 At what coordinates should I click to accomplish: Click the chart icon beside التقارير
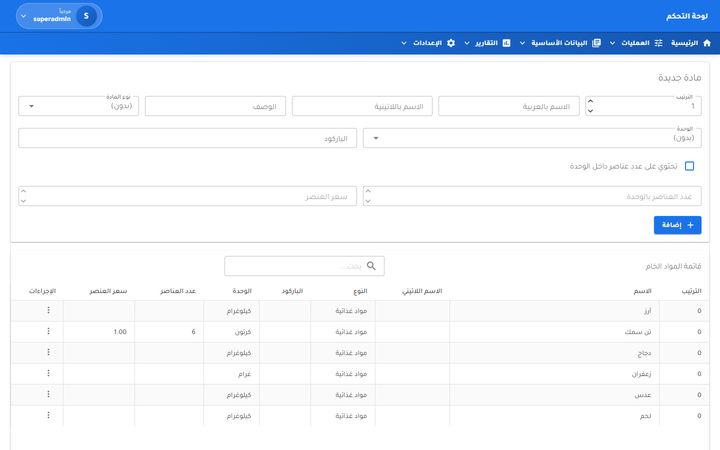506,43
